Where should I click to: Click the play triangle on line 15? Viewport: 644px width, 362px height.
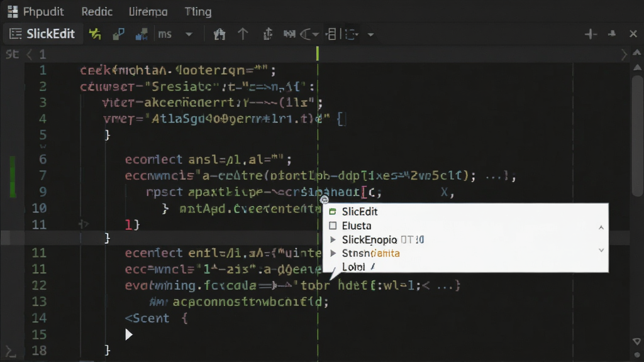[128, 334]
